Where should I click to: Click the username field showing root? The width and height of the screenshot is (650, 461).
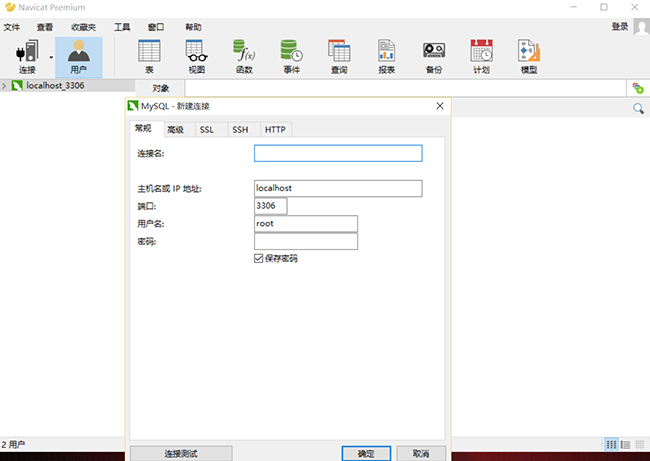[306, 224]
